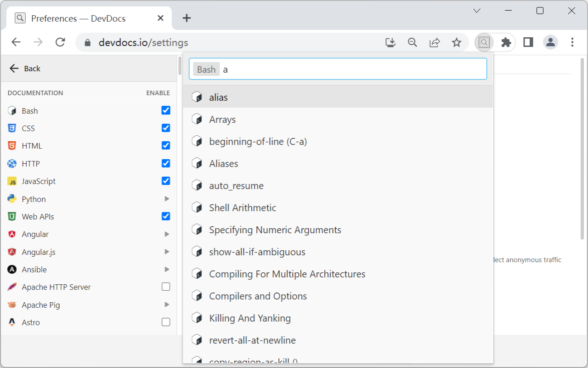This screenshot has width=588, height=368.
Task: Expand the Ansible versions list
Action: pyautogui.click(x=166, y=269)
